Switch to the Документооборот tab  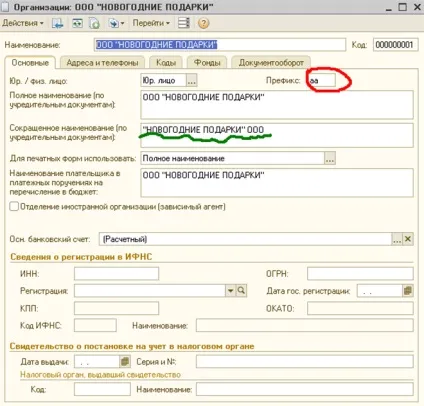271,63
